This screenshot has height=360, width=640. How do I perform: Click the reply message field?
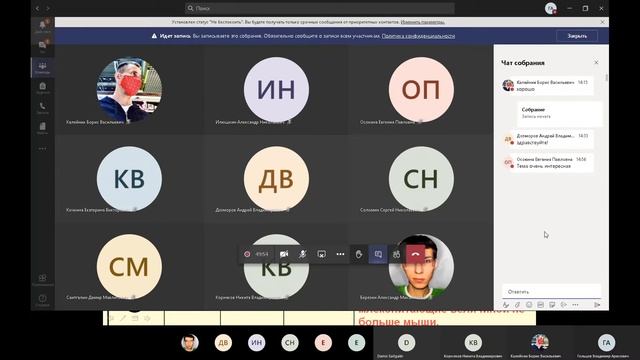click(x=551, y=291)
